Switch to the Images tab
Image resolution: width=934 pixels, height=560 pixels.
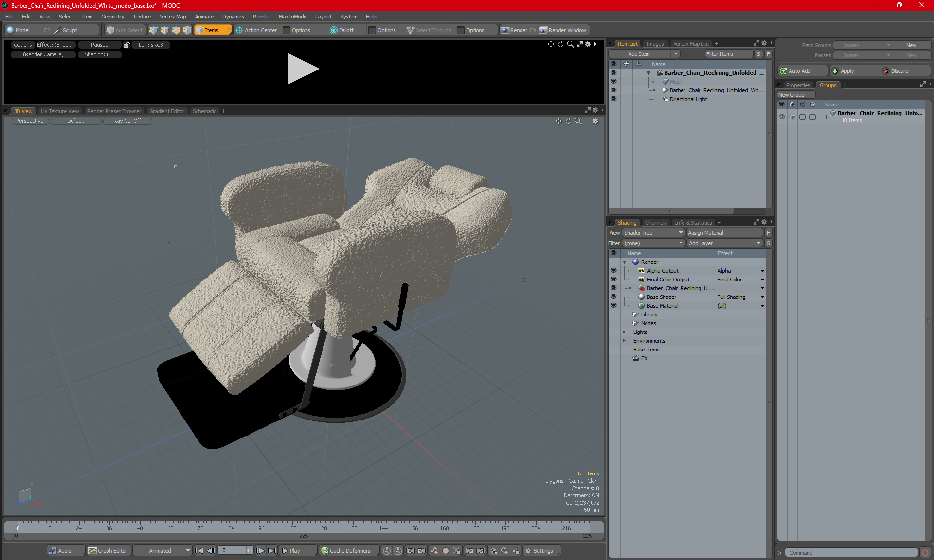pos(655,44)
